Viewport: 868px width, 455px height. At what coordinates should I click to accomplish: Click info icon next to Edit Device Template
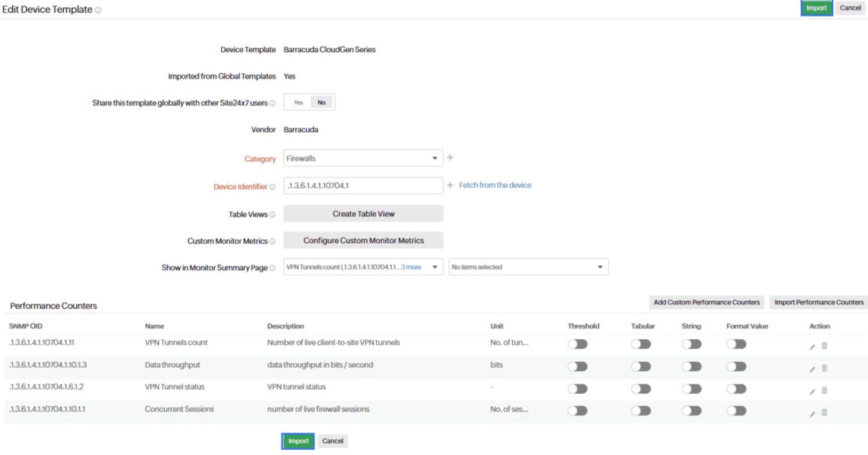98,10
